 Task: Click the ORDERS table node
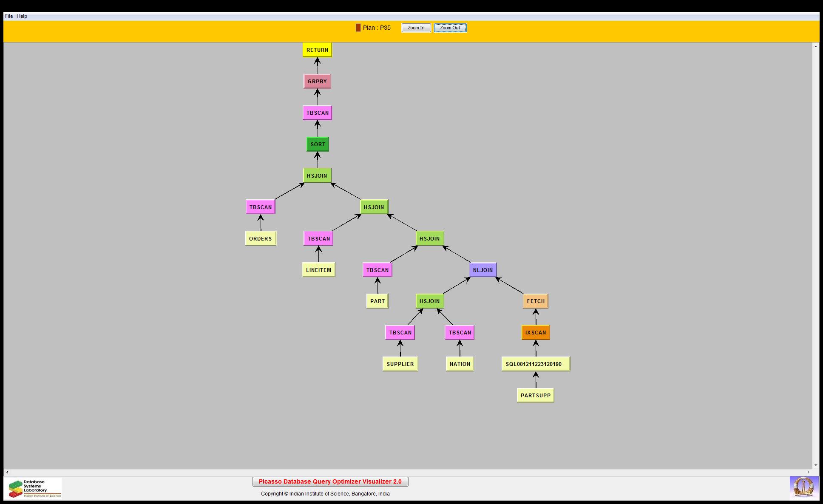point(260,238)
